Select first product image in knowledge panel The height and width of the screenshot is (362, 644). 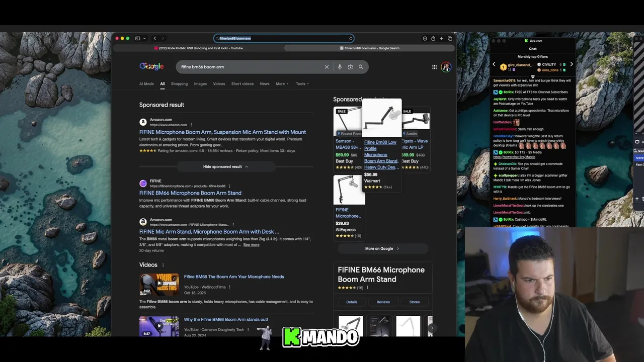pos(351,326)
